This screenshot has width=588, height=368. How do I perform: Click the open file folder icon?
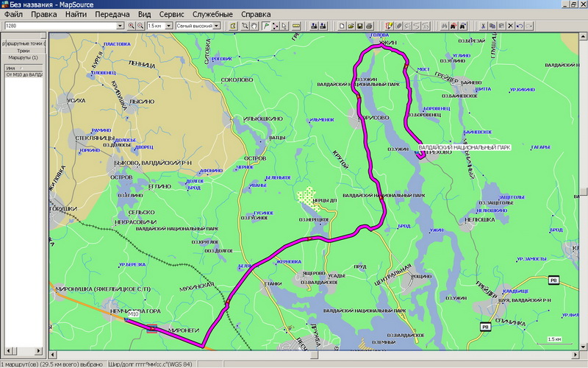(351, 26)
